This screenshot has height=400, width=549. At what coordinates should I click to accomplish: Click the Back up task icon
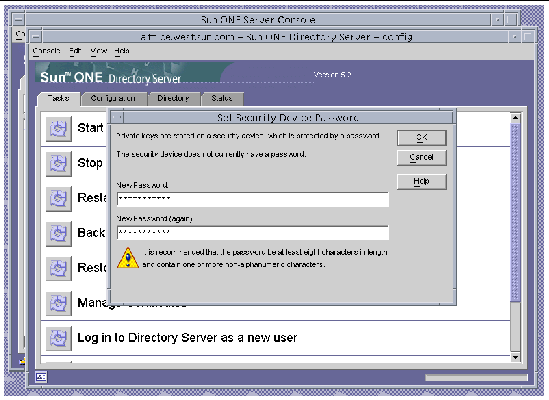(x=59, y=234)
